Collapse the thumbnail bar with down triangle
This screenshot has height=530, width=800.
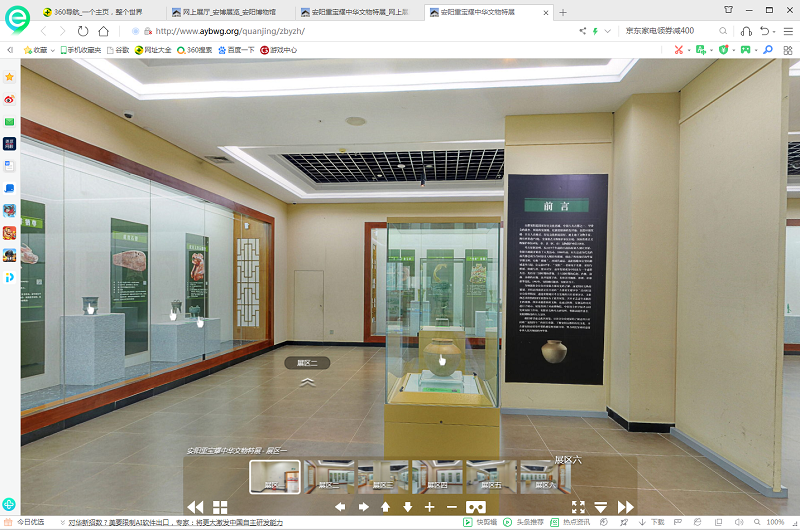pos(601,507)
